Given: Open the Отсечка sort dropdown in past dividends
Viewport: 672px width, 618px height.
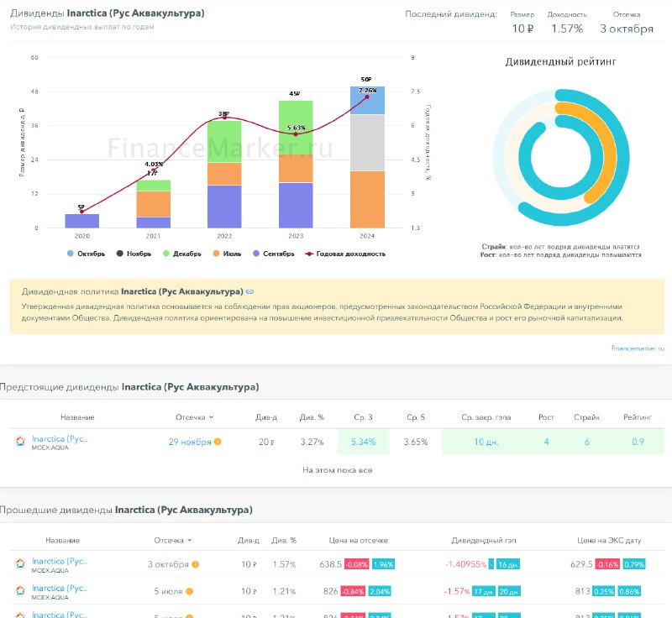Looking at the screenshot, I should 173,541.
